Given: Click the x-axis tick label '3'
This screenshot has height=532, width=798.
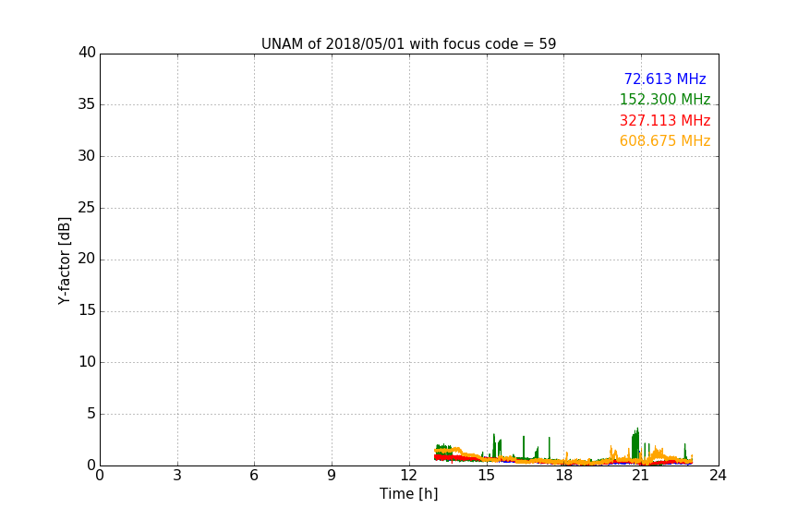Looking at the screenshot, I should tap(177, 476).
